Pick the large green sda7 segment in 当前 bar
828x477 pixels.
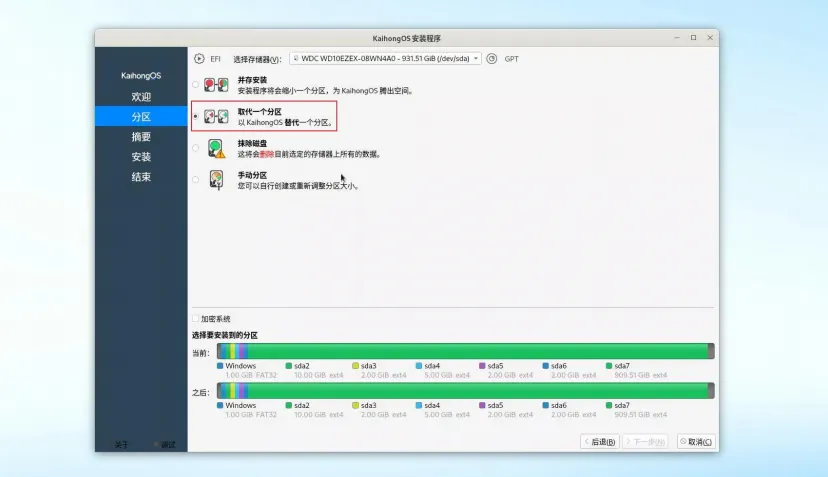pyautogui.click(x=478, y=351)
